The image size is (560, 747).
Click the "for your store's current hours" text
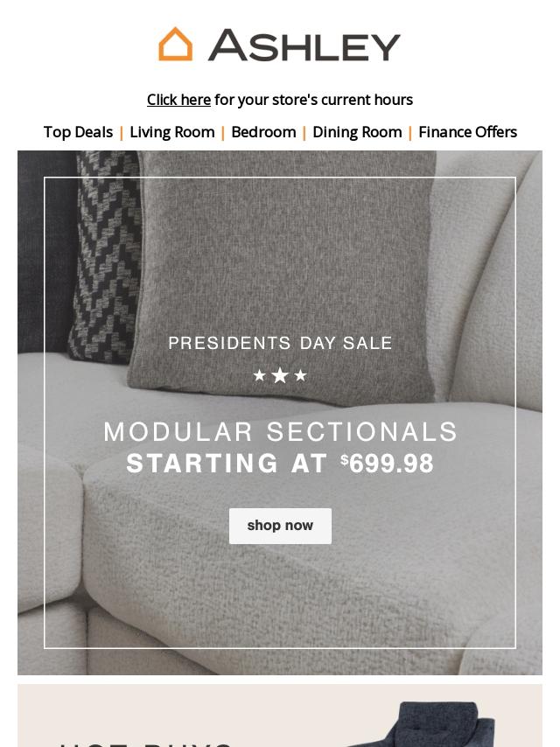coord(313,100)
